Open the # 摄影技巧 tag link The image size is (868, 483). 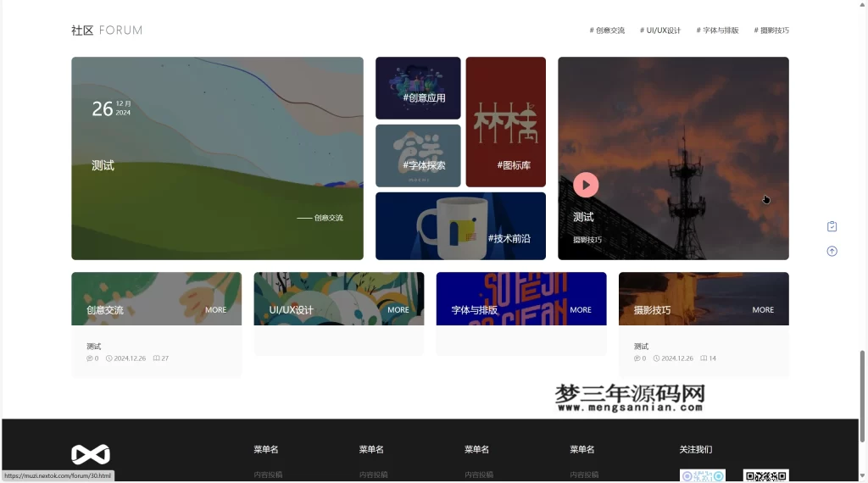[x=771, y=31]
